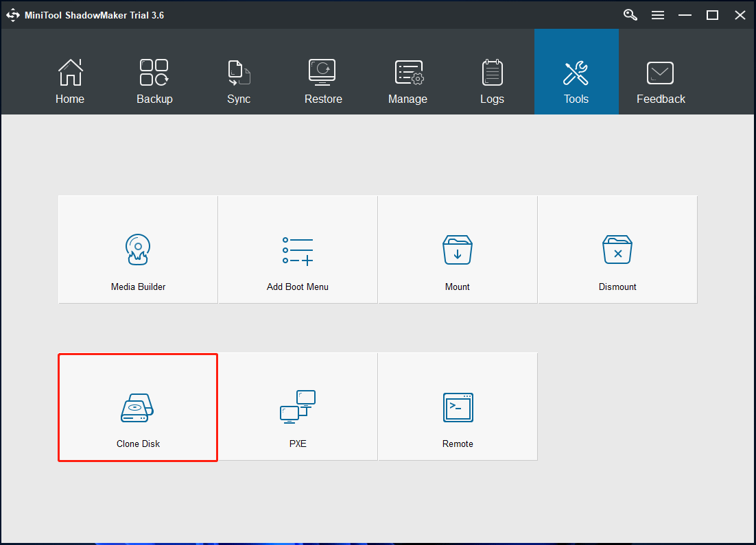
Task: Launch Media Builder tool
Action: (138, 250)
